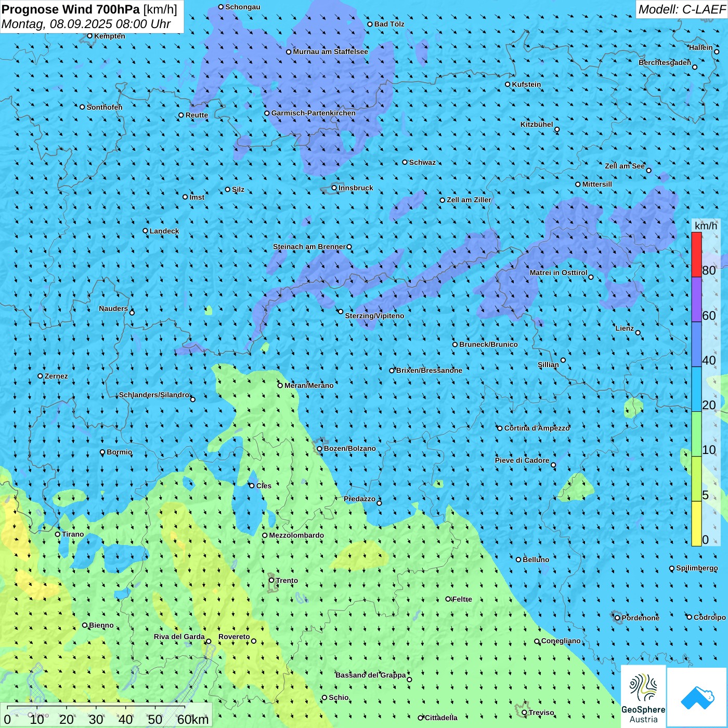Click the 'Spilimbergo' label
Viewport: 728px width, 728px height.
[x=697, y=568]
